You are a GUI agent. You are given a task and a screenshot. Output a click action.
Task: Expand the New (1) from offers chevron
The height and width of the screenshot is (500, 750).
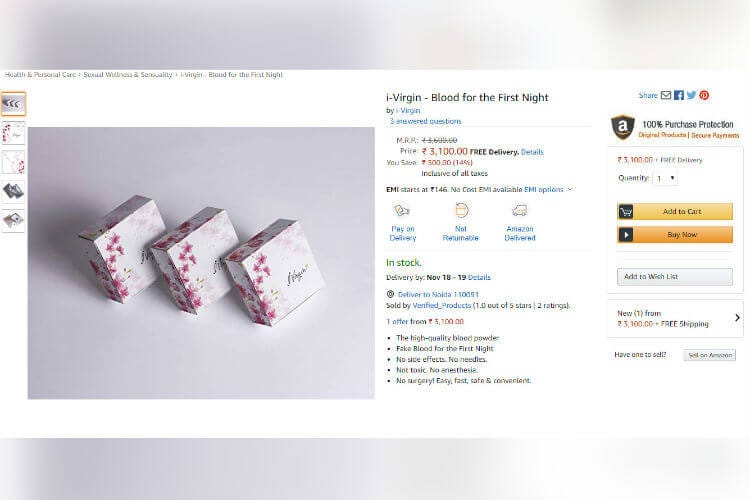[737, 318]
